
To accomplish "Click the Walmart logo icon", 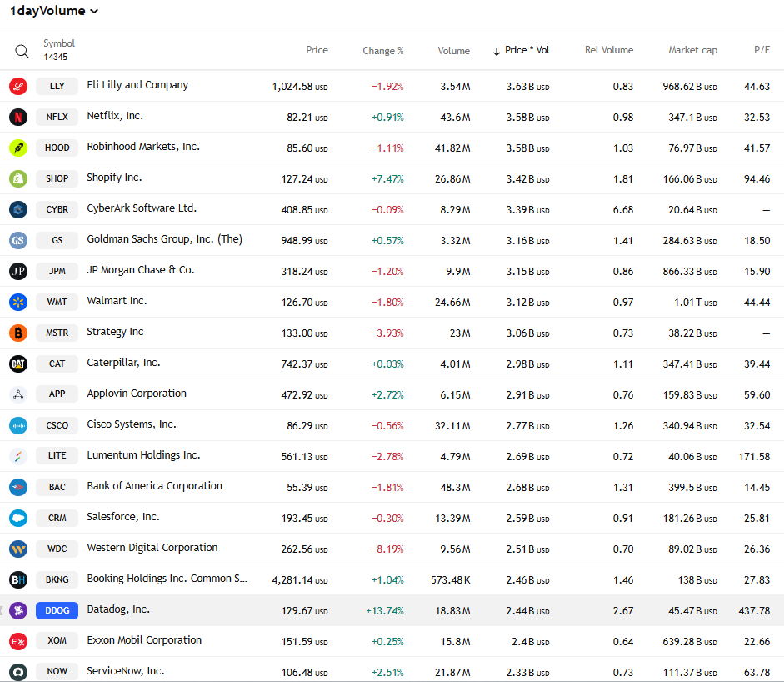I will (18, 302).
